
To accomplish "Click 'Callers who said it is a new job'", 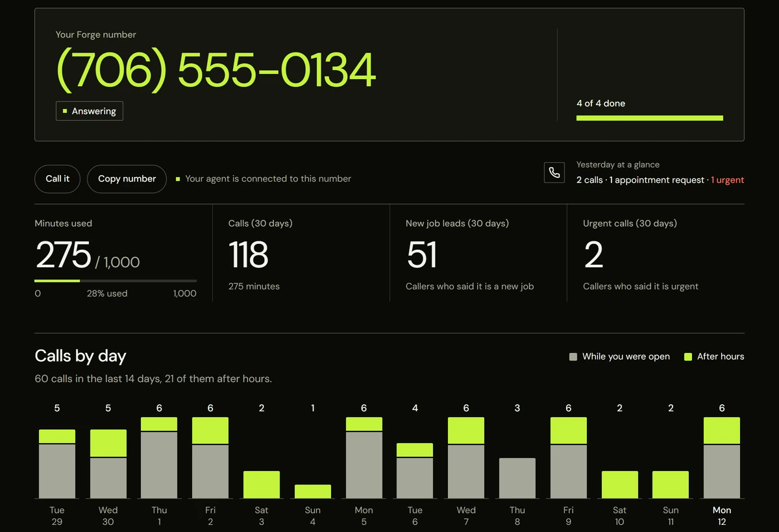I will [469, 286].
